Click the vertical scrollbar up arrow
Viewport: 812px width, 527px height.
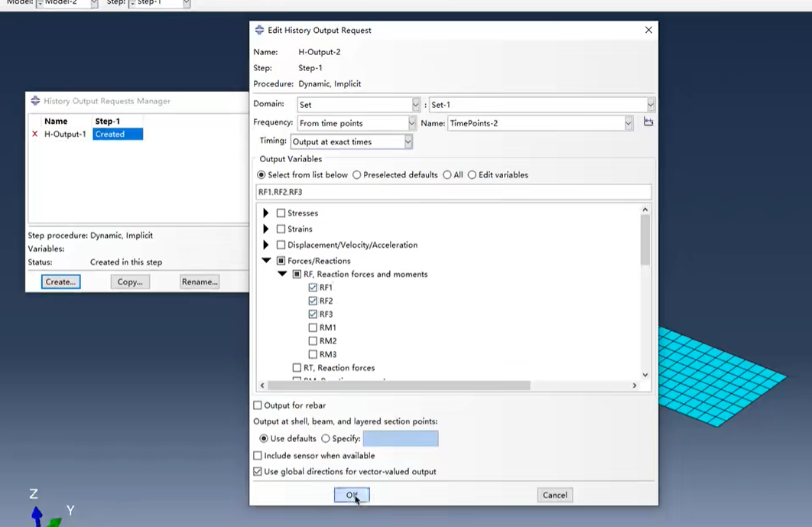point(645,210)
